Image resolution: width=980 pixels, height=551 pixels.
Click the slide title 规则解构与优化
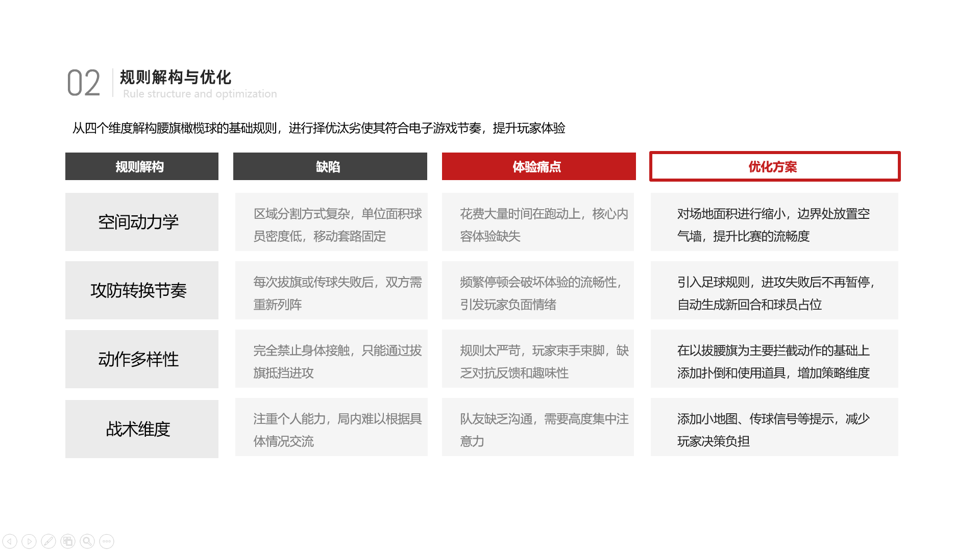click(176, 78)
